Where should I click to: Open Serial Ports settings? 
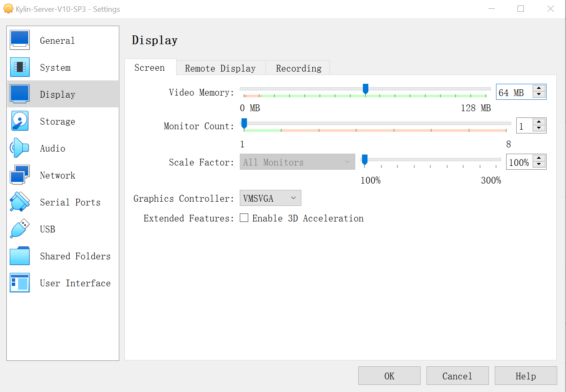pos(63,202)
